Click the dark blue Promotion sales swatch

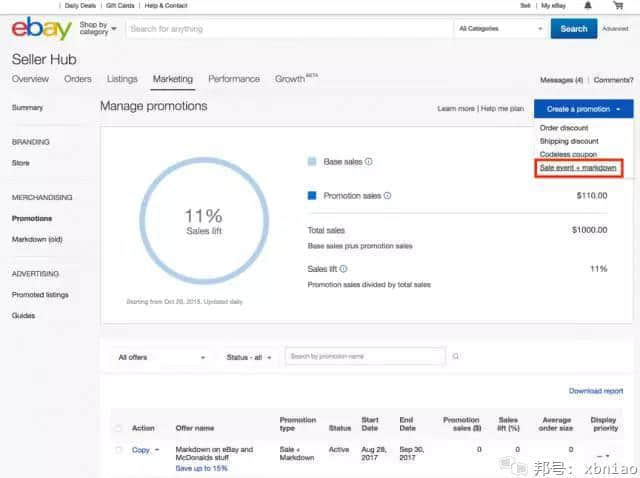pyautogui.click(x=312, y=196)
